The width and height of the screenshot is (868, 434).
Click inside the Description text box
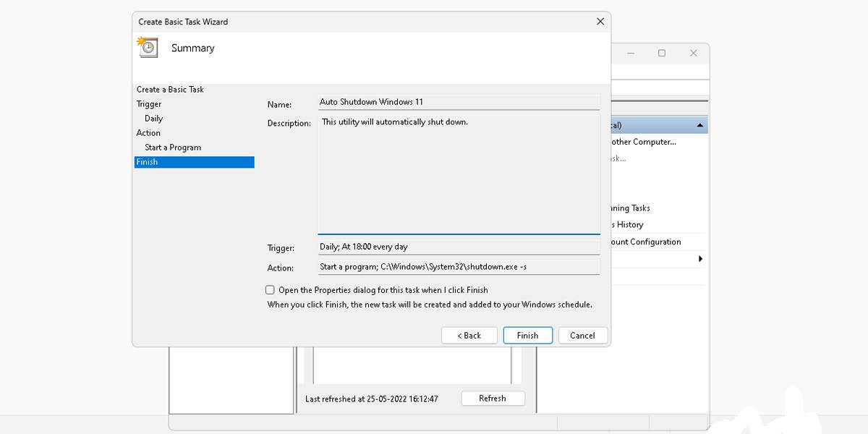click(459, 174)
